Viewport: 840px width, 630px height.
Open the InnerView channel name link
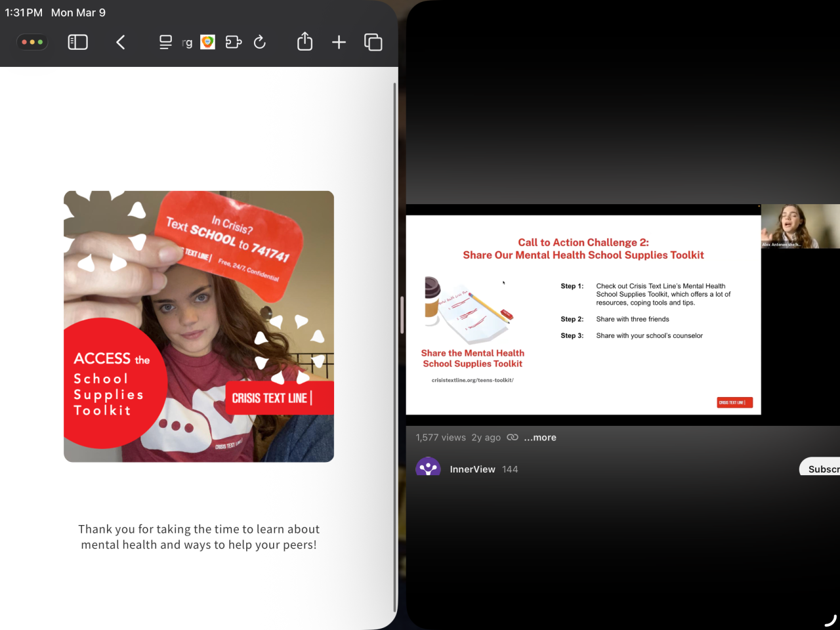472,469
